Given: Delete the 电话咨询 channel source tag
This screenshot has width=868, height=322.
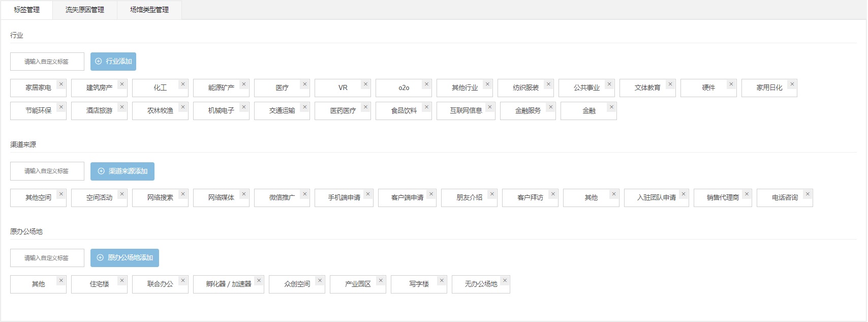Looking at the screenshot, I should coord(808,194).
